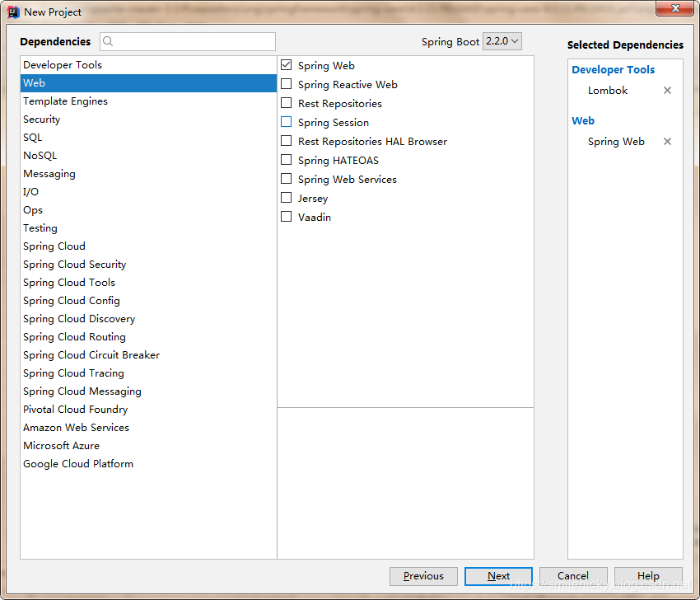This screenshot has width=700, height=600.
Task: Focus the dependencies search field
Action: point(188,41)
